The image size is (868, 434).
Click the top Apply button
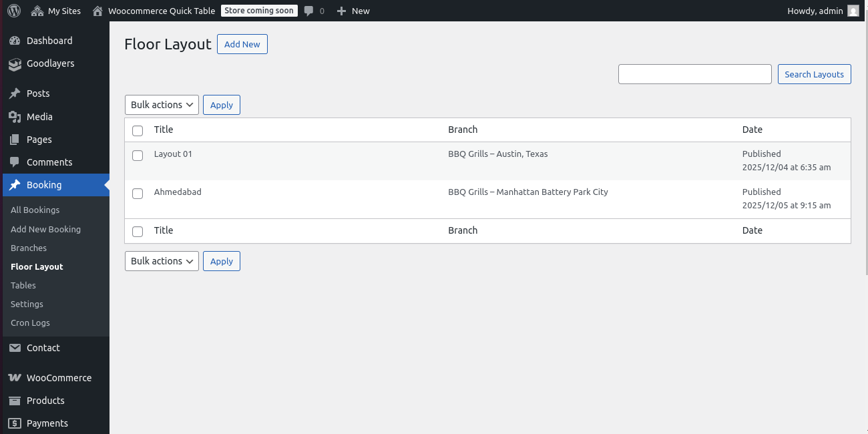(x=222, y=105)
